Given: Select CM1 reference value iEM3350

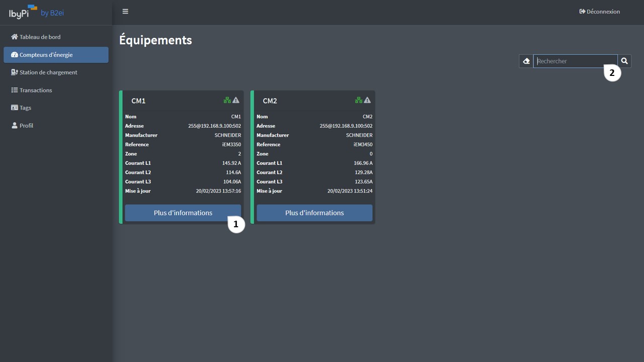Looking at the screenshot, I should (x=231, y=144).
